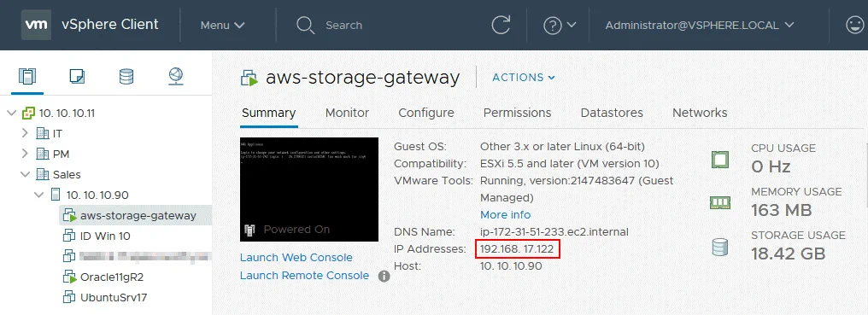Open the Networking inventory view icon
Viewport: 868px width, 315px height.
click(x=176, y=76)
